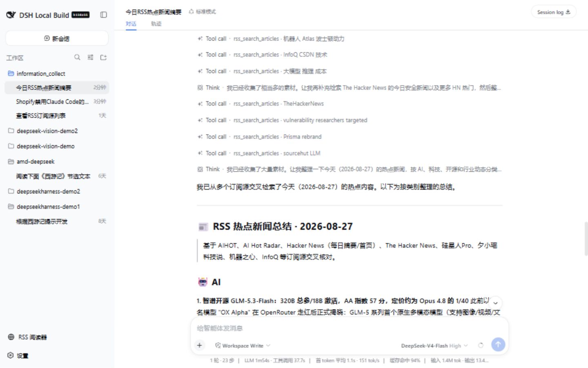Click the conversation vertical scrollbar
The image size is (588, 368).
coord(586,238)
